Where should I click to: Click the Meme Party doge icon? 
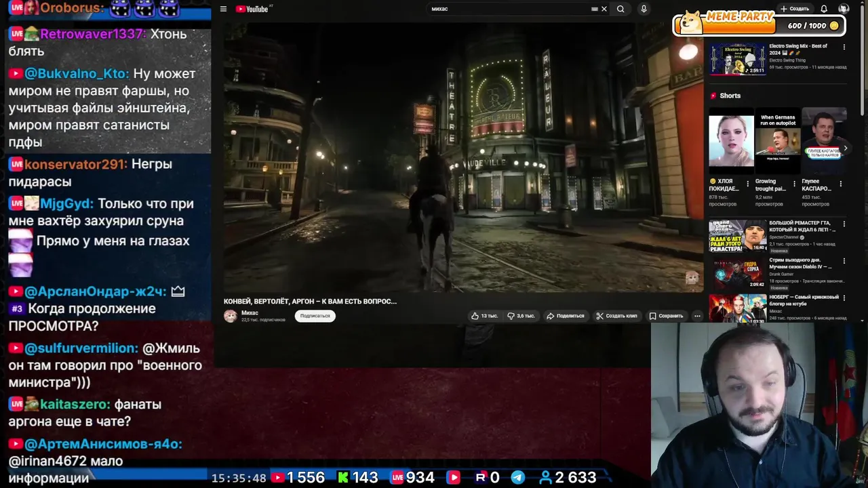(x=691, y=22)
